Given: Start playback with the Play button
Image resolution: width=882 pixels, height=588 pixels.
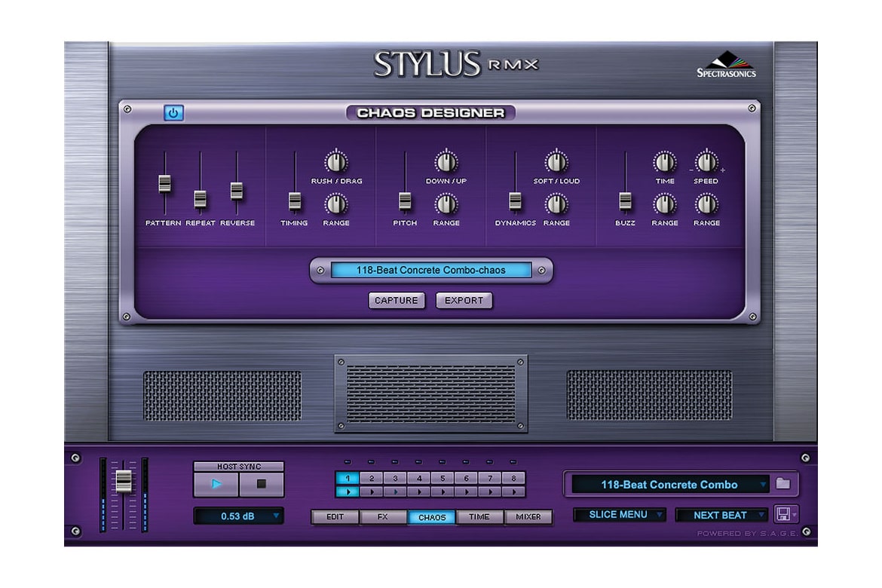Looking at the screenshot, I should [216, 484].
